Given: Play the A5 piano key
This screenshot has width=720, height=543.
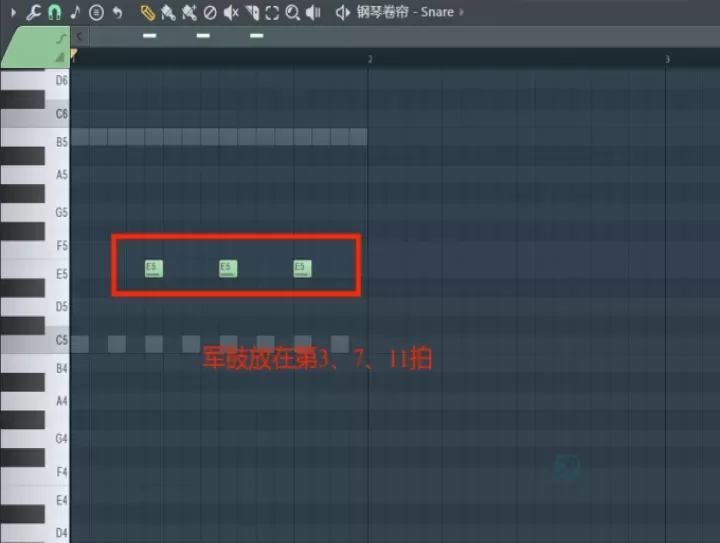Looking at the screenshot, I should (x=57, y=175).
